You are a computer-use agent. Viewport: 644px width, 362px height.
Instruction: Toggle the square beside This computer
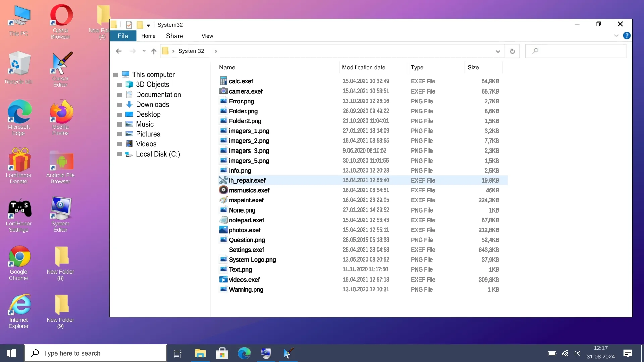(116, 75)
